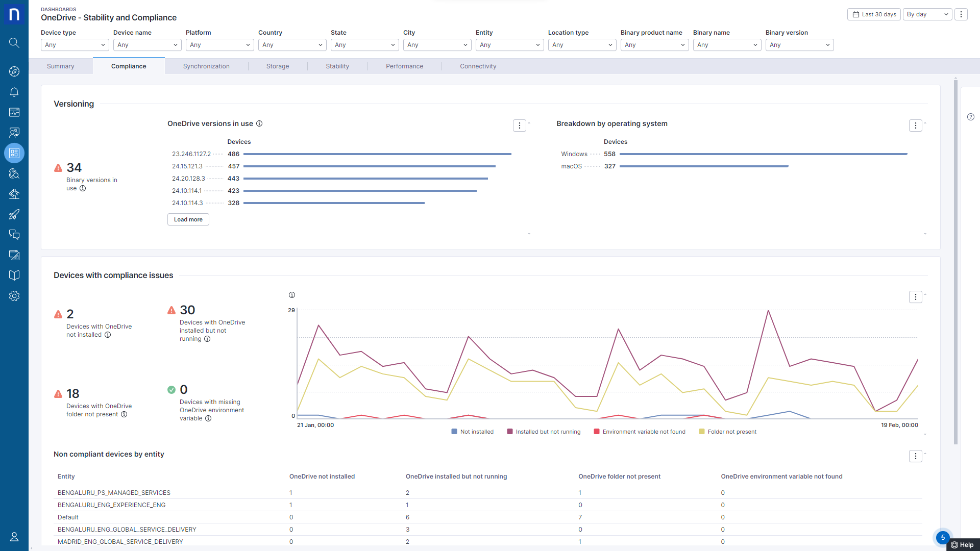The image size is (980, 551).
Task: Switch to the Connectivity tab
Action: click(x=478, y=66)
